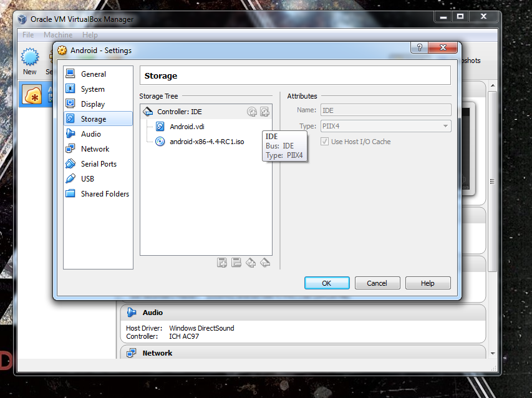
Task: Open Machine menu in VirtualBox Manager
Action: (58, 35)
